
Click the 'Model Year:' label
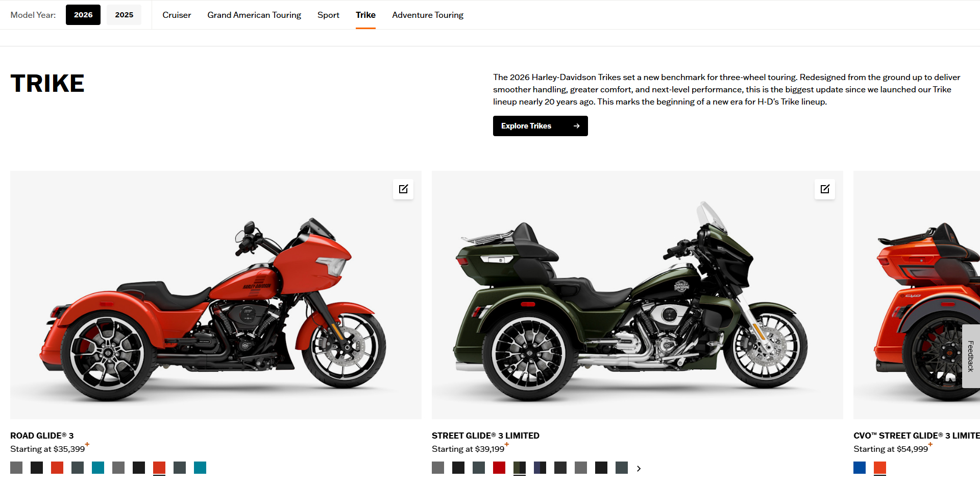pos(33,15)
